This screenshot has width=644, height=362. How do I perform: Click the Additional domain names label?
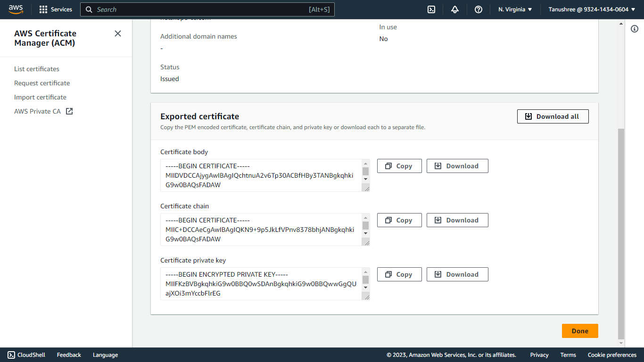198,36
